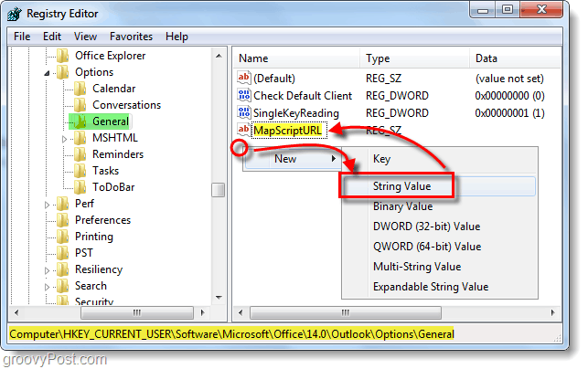Click the Options folder icon

click(x=63, y=72)
